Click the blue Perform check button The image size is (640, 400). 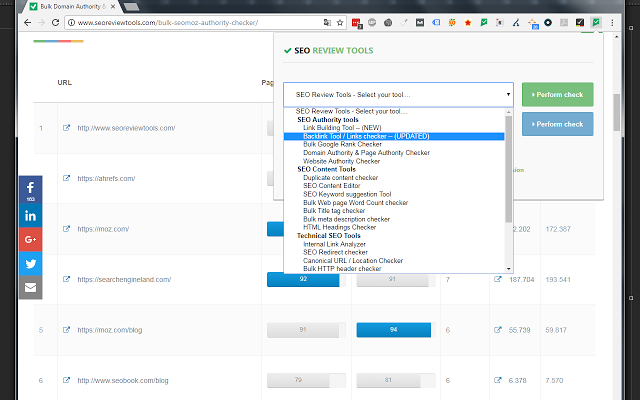pyautogui.click(x=558, y=124)
